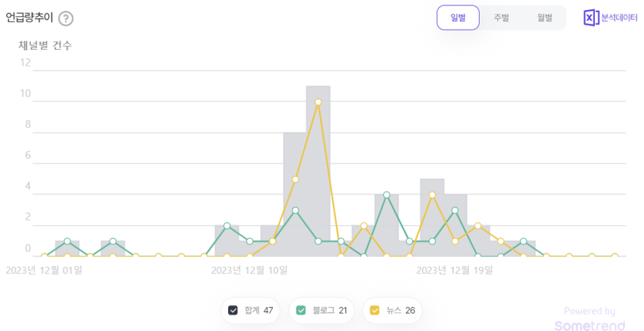The height and width of the screenshot is (331, 644).
Task: Click the green 블로그 point at value 4
Action: coord(386,195)
